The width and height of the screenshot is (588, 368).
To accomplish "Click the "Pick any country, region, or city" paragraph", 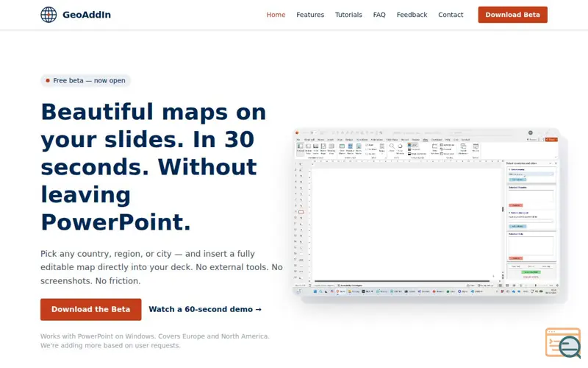I will click(x=162, y=267).
